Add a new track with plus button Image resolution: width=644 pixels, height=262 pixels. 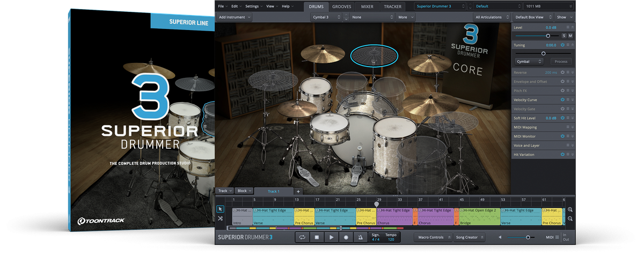[298, 191]
